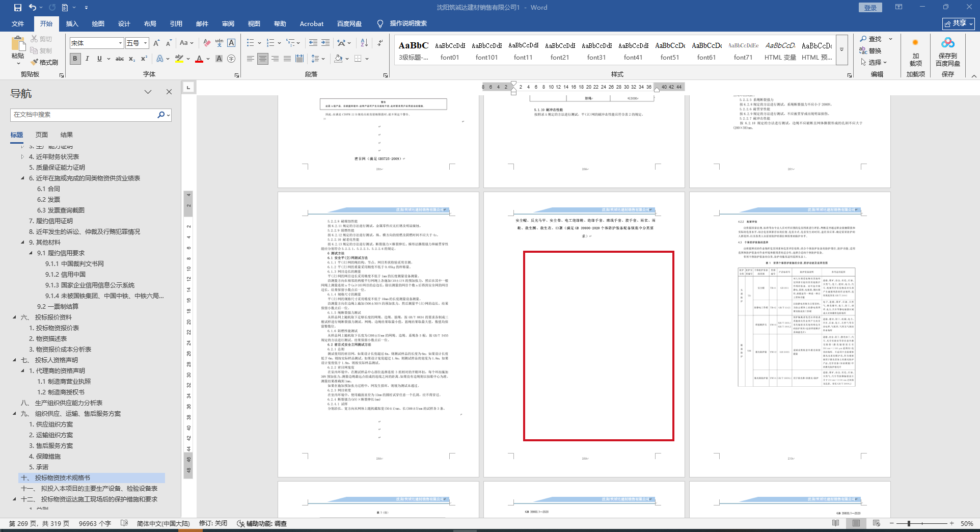Shrink font size icon
This screenshot has width=980, height=532.
click(168, 43)
